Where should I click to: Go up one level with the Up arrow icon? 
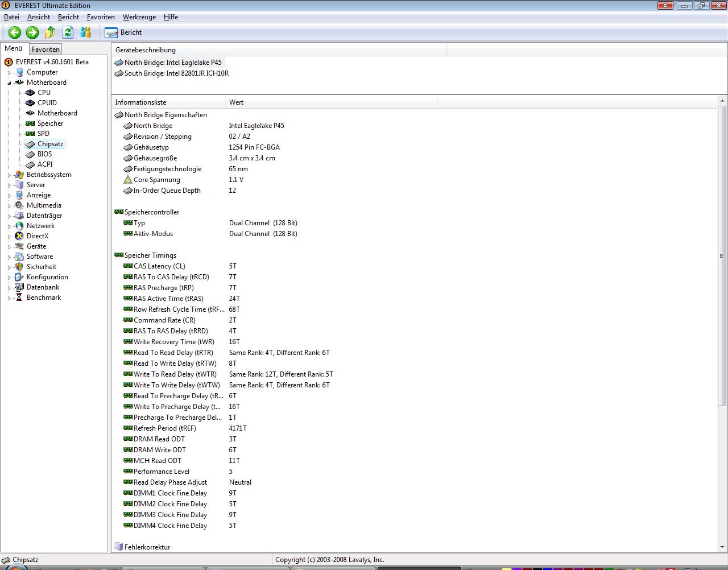[50, 32]
